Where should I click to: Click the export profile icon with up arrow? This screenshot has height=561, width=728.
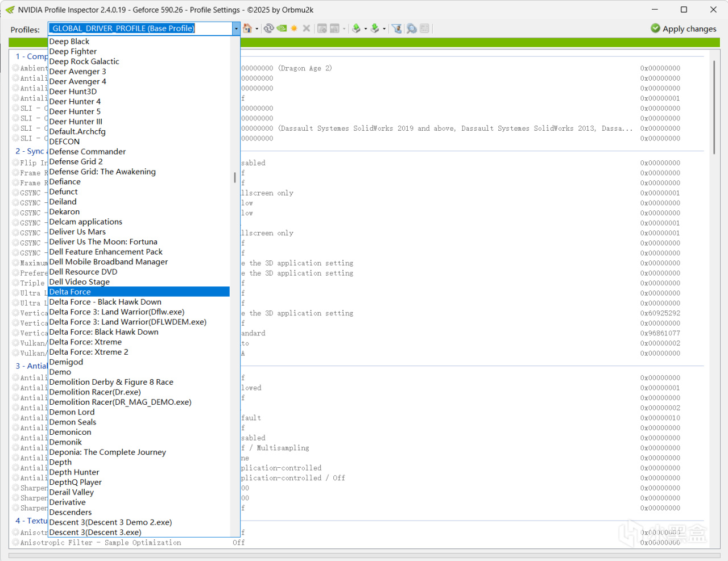coord(356,28)
